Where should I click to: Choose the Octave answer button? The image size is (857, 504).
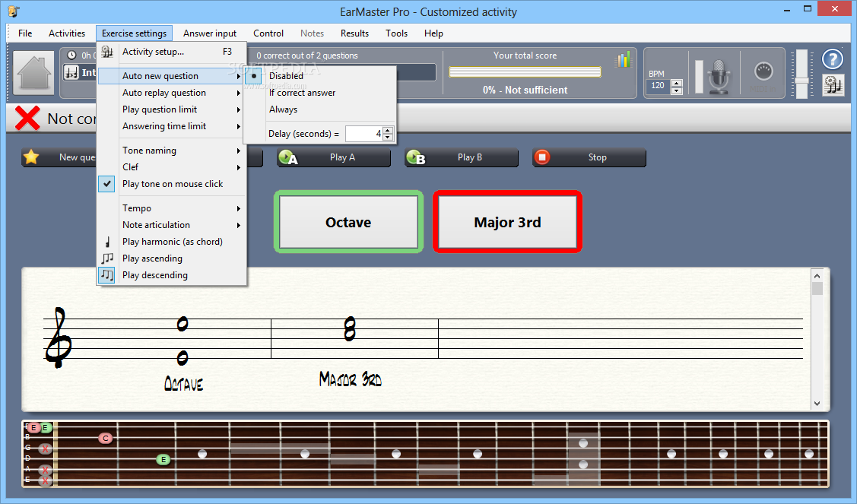[349, 222]
